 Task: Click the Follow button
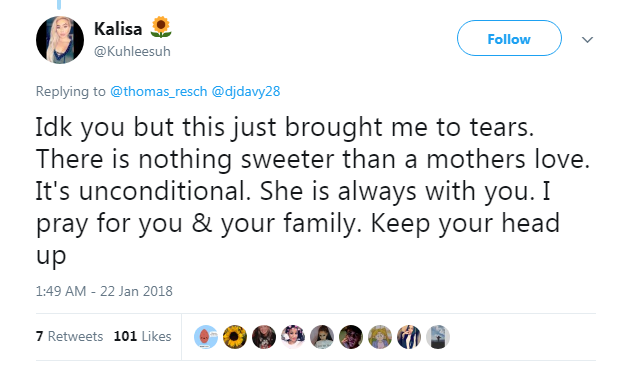pos(509,38)
